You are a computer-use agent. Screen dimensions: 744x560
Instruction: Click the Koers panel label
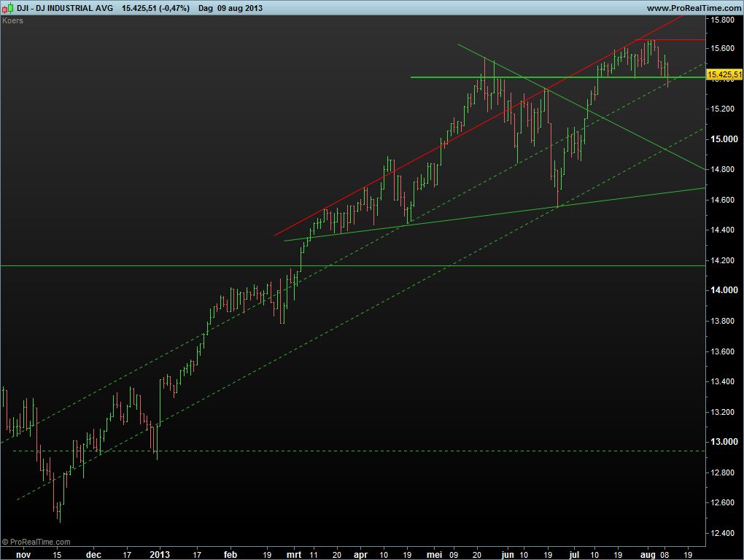(x=13, y=20)
